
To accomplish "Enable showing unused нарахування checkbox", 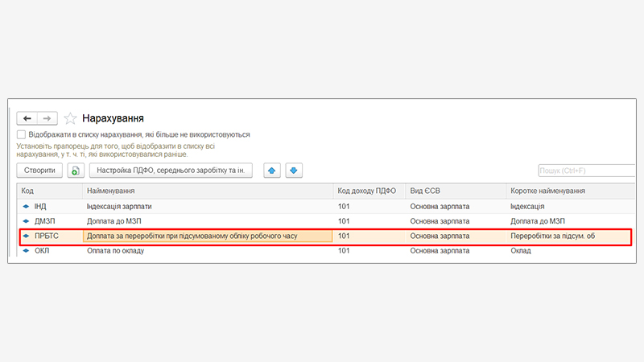I will click(x=22, y=135).
